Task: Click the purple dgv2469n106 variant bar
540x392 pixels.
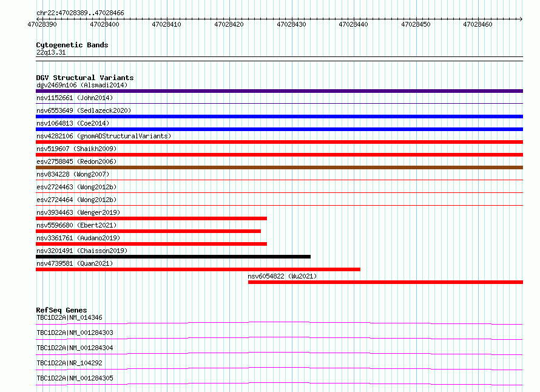Action: [x=279, y=91]
